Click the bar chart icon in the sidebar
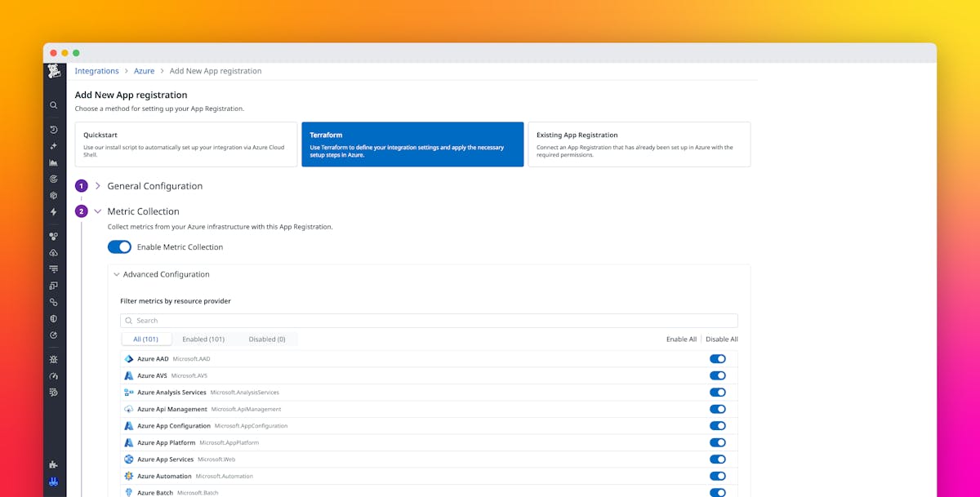The height and width of the screenshot is (497, 980). [x=53, y=162]
